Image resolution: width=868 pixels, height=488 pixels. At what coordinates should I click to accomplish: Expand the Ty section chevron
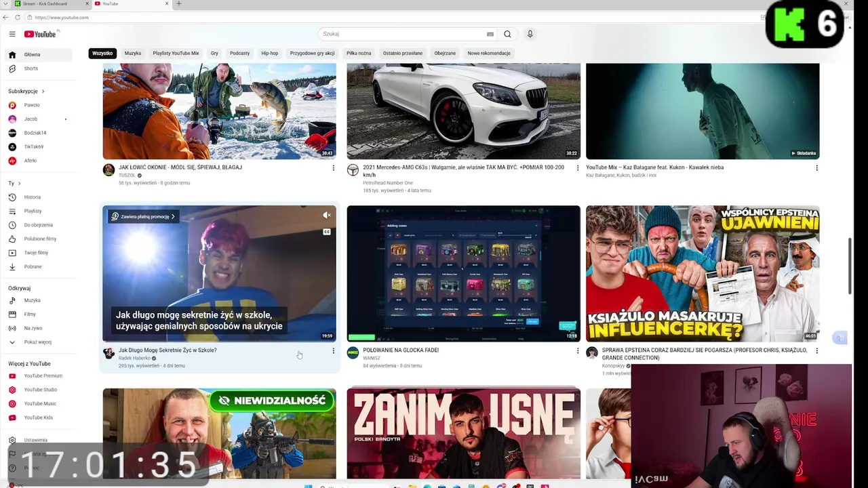19,183
